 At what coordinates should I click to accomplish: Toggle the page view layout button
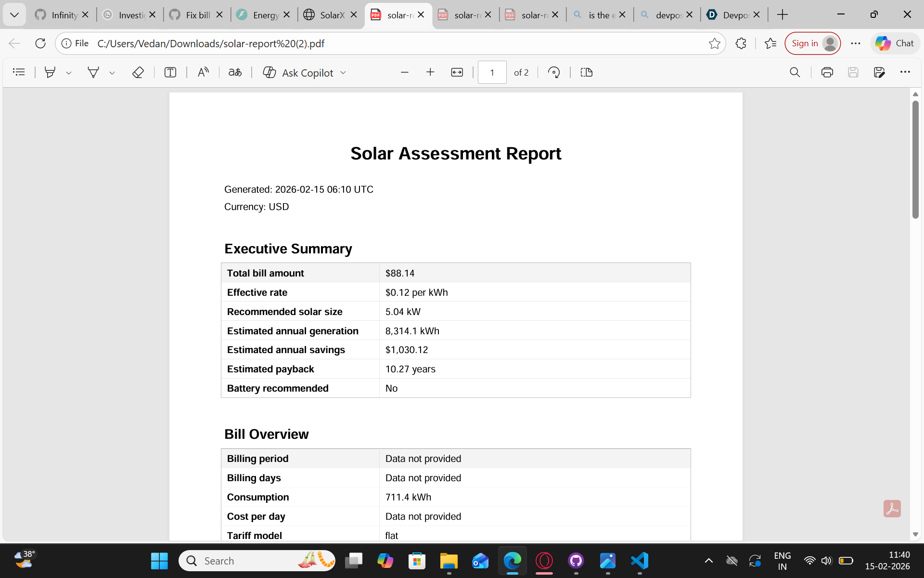pyautogui.click(x=586, y=72)
